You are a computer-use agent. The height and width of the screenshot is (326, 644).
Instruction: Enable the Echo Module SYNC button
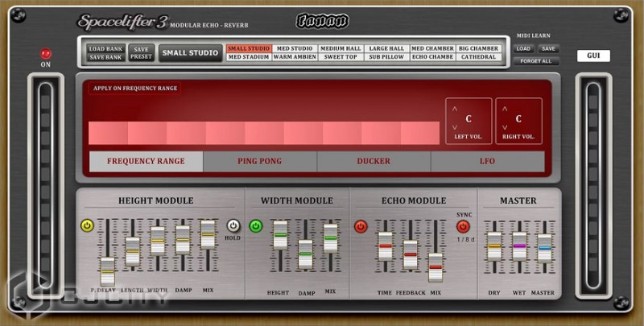(463, 227)
